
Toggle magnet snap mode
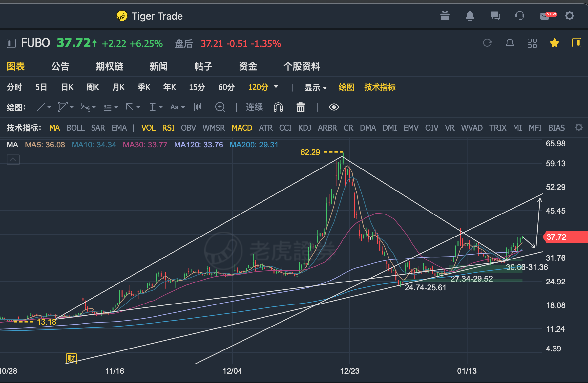click(x=278, y=107)
